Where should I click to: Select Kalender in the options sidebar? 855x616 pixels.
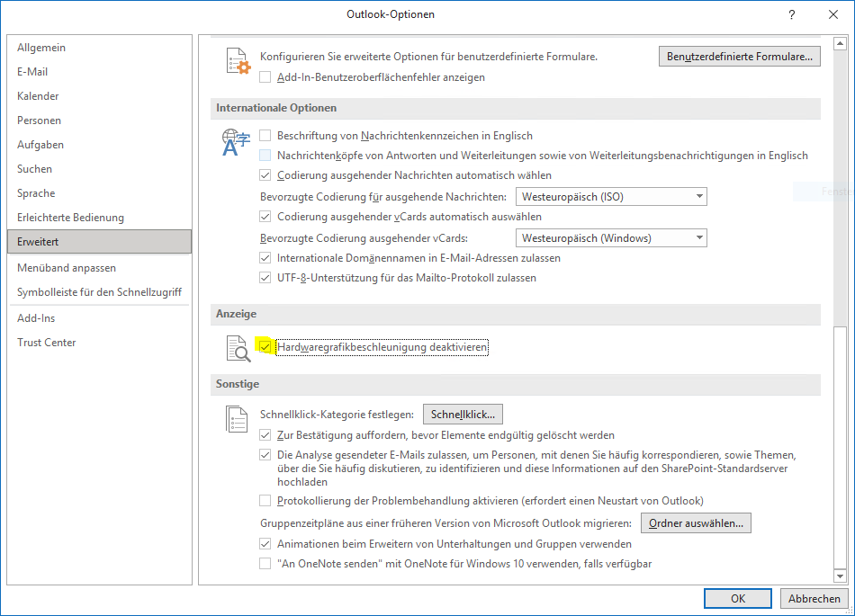tap(38, 96)
